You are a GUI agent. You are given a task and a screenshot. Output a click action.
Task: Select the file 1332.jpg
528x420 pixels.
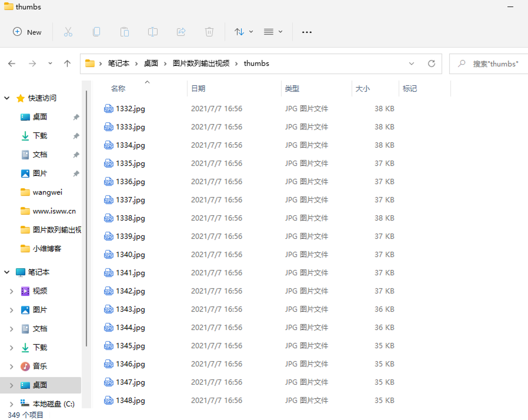click(x=130, y=109)
